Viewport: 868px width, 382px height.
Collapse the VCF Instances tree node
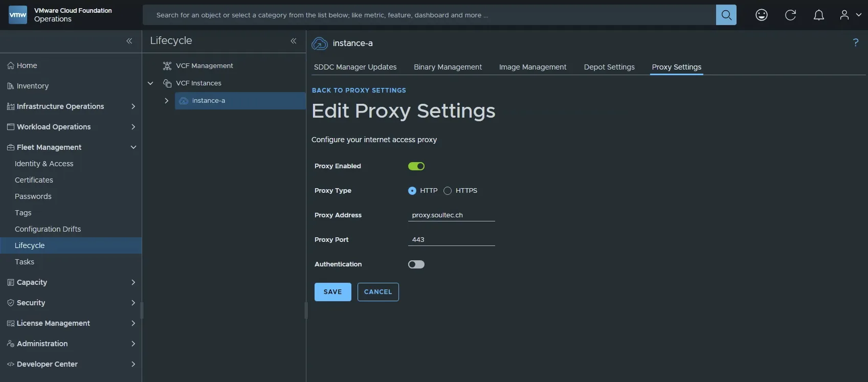(x=150, y=83)
